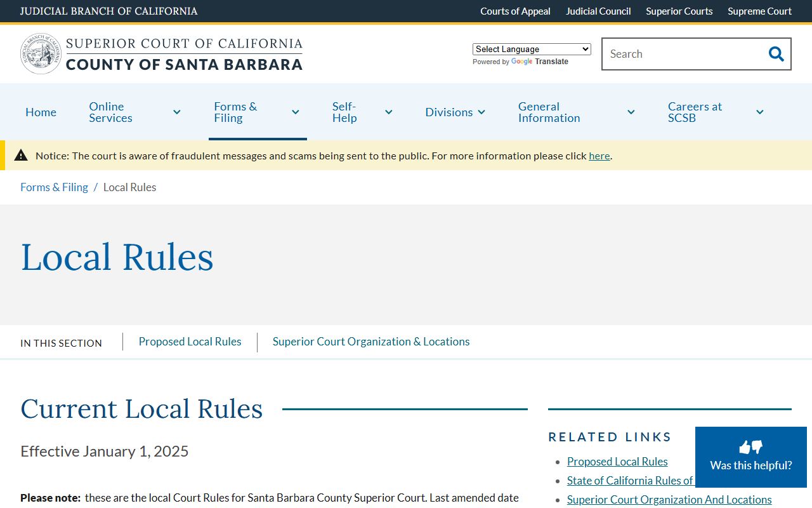Expand the Divisions menu chevron
The width and height of the screenshot is (812, 508).
coord(481,112)
